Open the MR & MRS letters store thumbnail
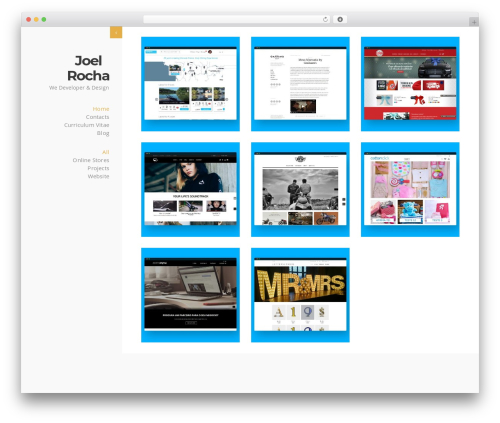The height and width of the screenshot is (423, 500). 300,295
